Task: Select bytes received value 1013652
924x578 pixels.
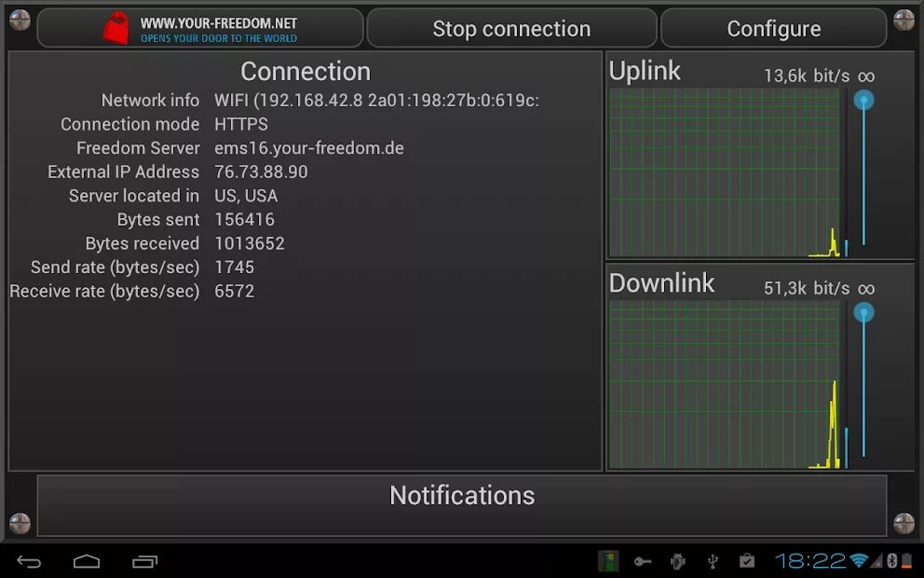Action: coord(250,243)
